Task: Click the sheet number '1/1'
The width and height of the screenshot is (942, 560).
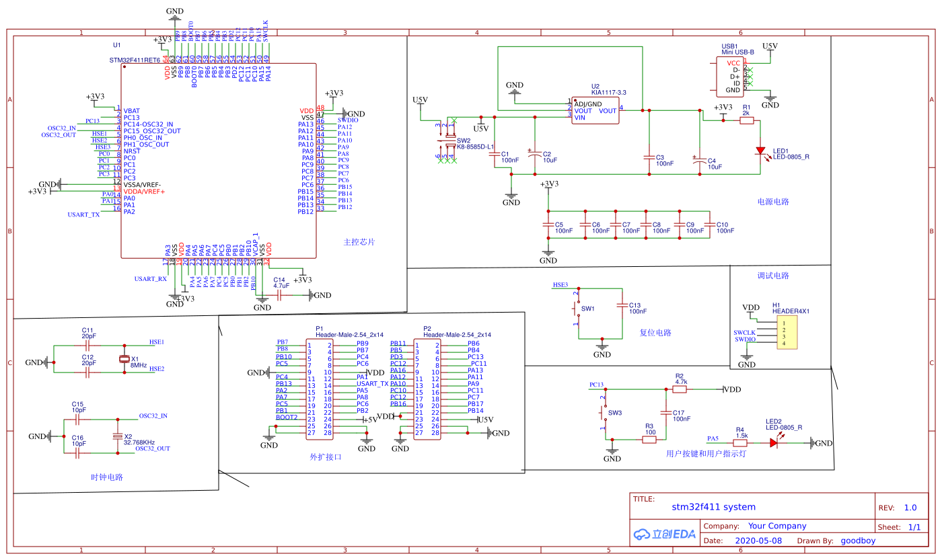Action: 914,528
